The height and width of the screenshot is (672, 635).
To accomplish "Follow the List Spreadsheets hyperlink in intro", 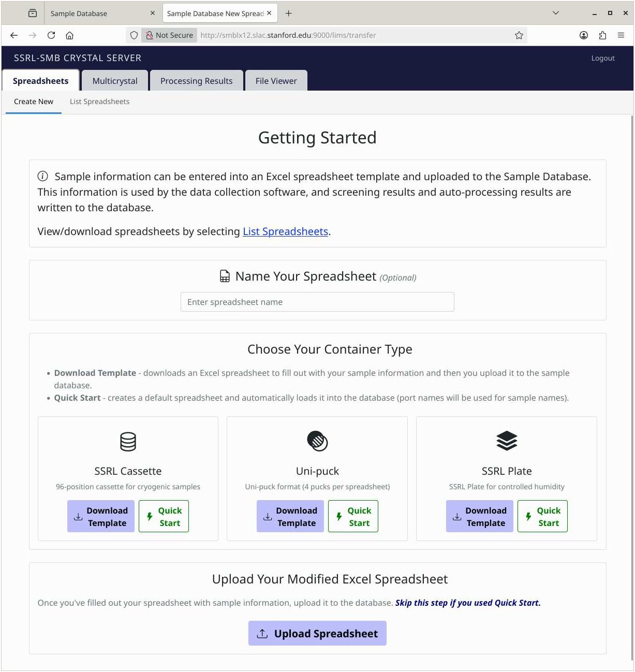I will pyautogui.click(x=286, y=231).
